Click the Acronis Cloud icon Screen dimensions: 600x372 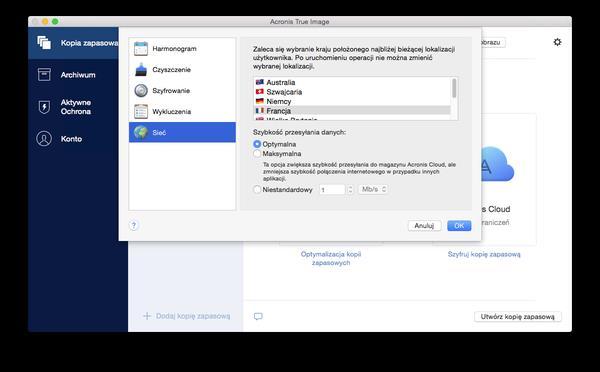click(x=496, y=165)
